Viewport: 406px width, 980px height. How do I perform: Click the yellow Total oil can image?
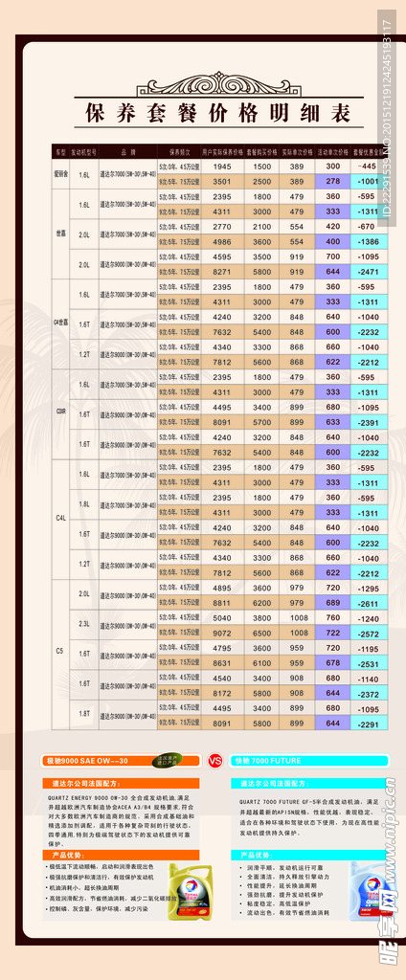click(191, 893)
